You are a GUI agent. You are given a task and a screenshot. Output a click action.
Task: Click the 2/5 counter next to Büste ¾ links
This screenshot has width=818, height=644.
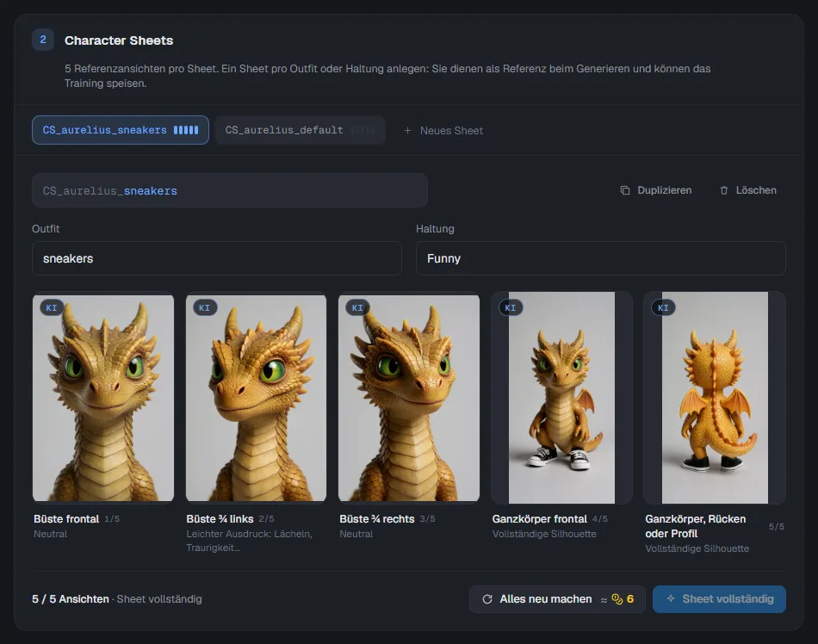pos(266,519)
